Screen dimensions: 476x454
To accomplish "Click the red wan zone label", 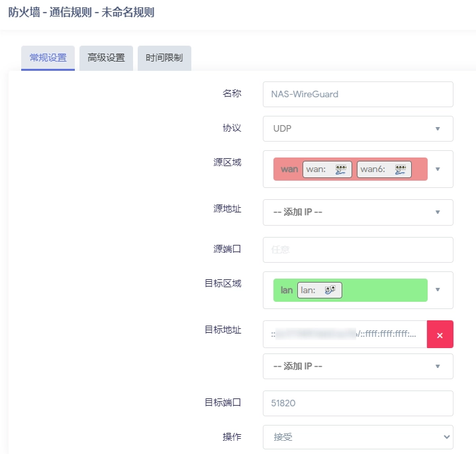I will pyautogui.click(x=289, y=169).
